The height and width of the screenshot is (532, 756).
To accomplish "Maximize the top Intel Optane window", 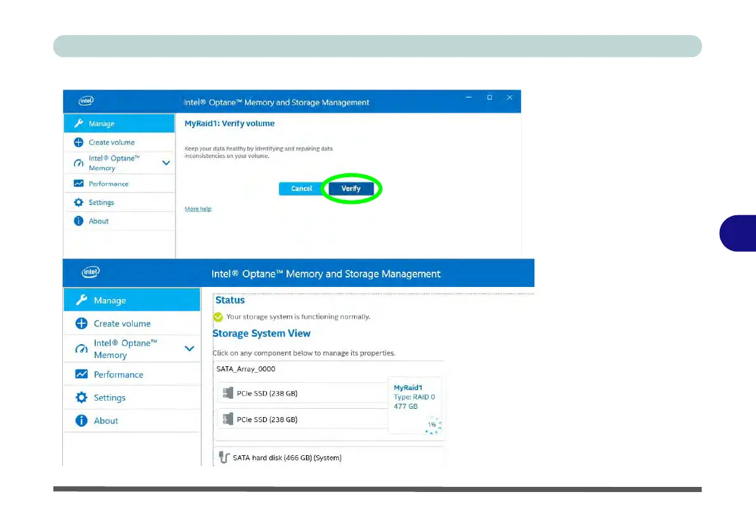I will click(x=489, y=97).
